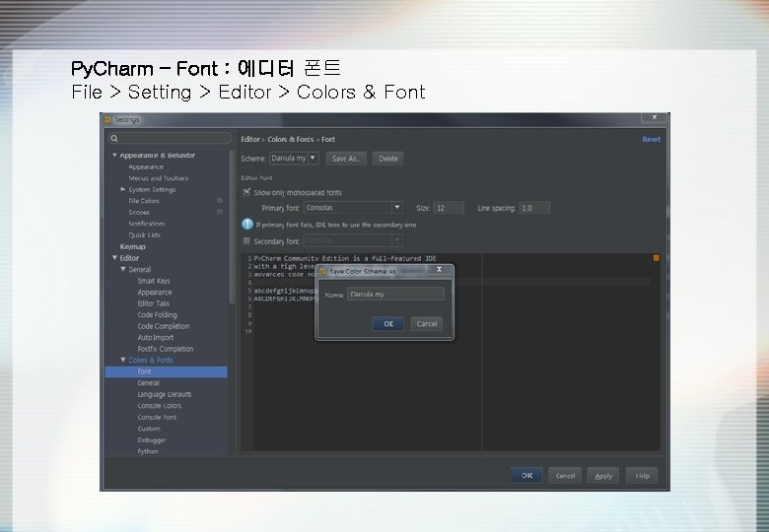Viewport: 769px width, 532px height.
Task: Select Debugger under Colors & Fonts
Action: click(x=152, y=440)
